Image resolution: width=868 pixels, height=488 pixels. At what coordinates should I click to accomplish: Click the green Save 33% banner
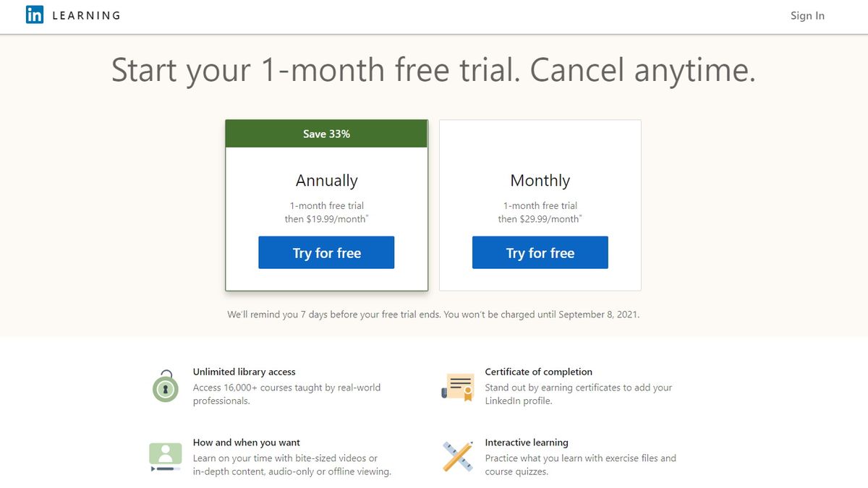click(x=326, y=134)
